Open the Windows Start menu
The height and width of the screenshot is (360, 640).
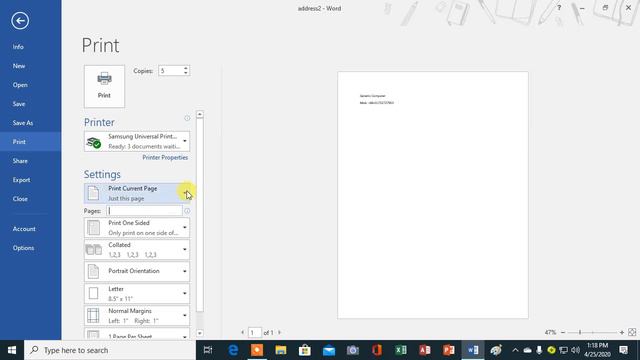(x=12, y=350)
